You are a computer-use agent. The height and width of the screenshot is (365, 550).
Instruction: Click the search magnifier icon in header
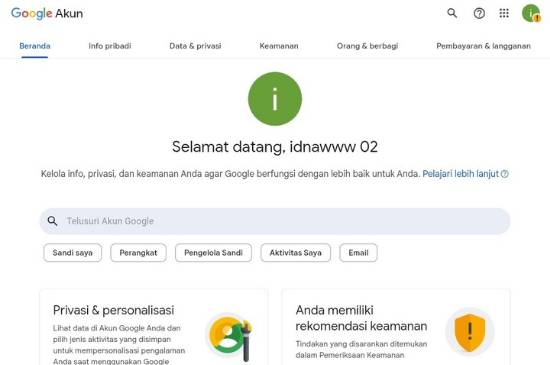click(452, 13)
